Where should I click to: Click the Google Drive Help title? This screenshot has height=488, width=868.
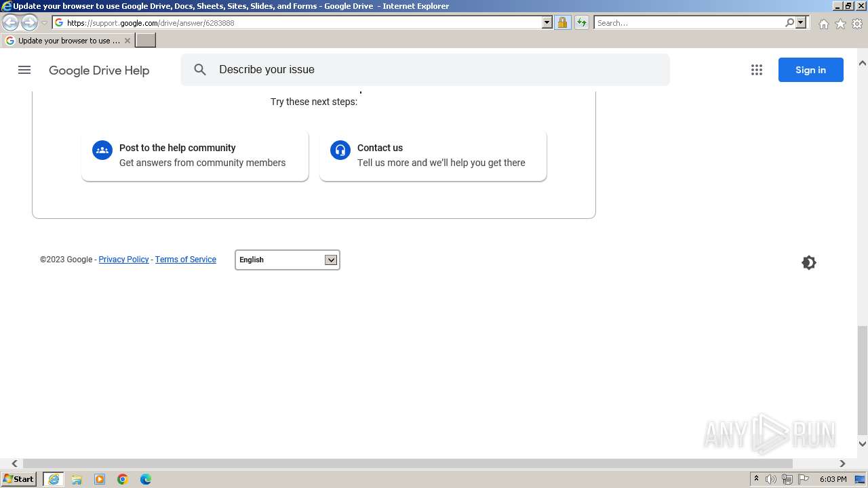[99, 70]
